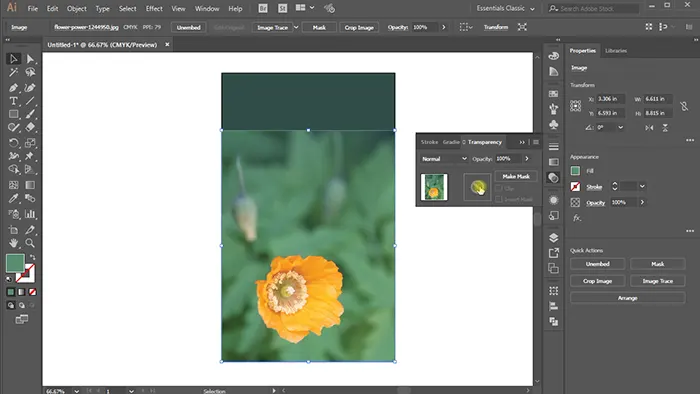This screenshot has width=700, height=394.
Task: Expand the Transparency panel opacity slider arrow
Action: point(527,159)
